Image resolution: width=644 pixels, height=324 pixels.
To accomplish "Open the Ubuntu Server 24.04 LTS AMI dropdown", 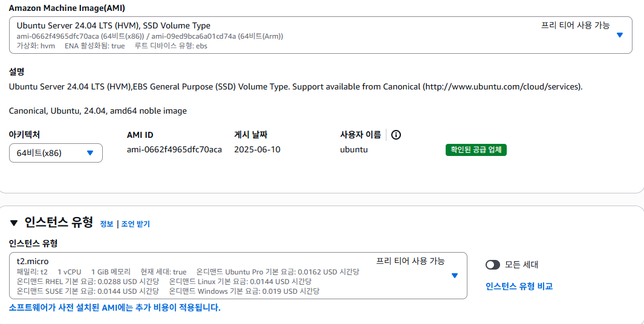I will pos(320,35).
